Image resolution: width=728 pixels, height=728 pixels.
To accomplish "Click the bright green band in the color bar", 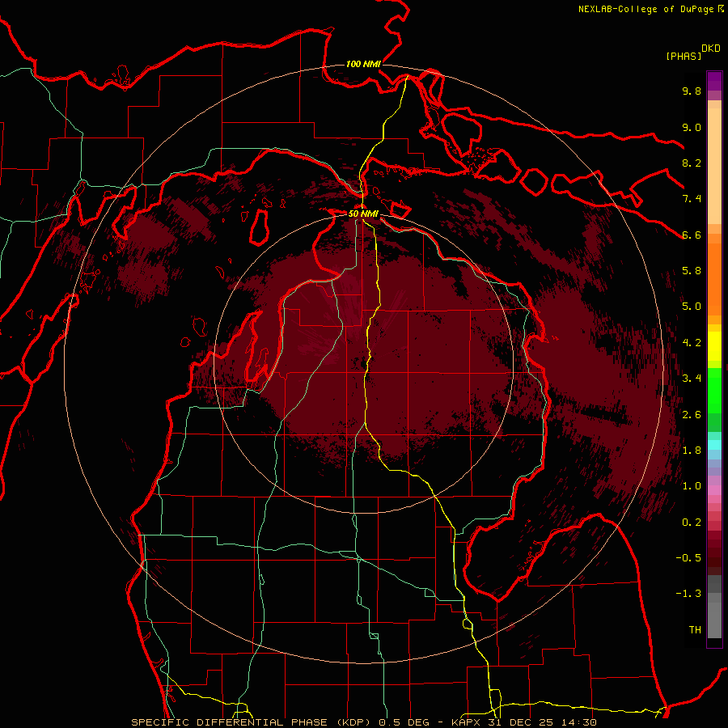I will point(714,390).
